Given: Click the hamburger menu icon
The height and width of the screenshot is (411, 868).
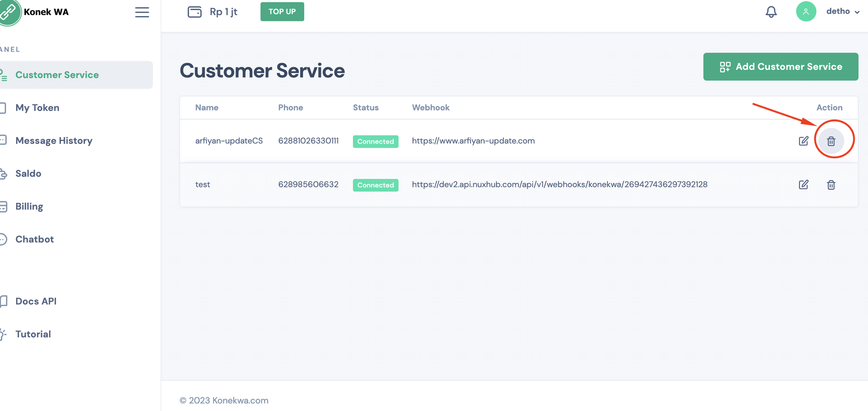Looking at the screenshot, I should [142, 12].
